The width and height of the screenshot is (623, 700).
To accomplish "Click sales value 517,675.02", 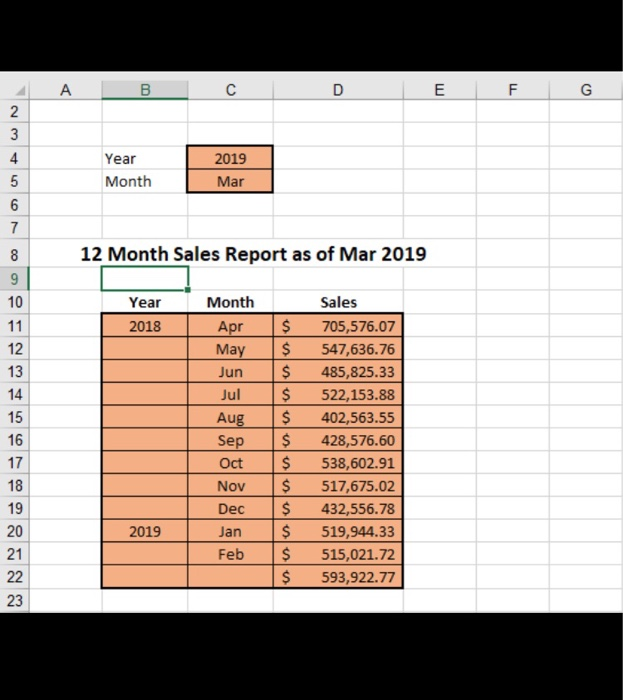I will point(338,485).
